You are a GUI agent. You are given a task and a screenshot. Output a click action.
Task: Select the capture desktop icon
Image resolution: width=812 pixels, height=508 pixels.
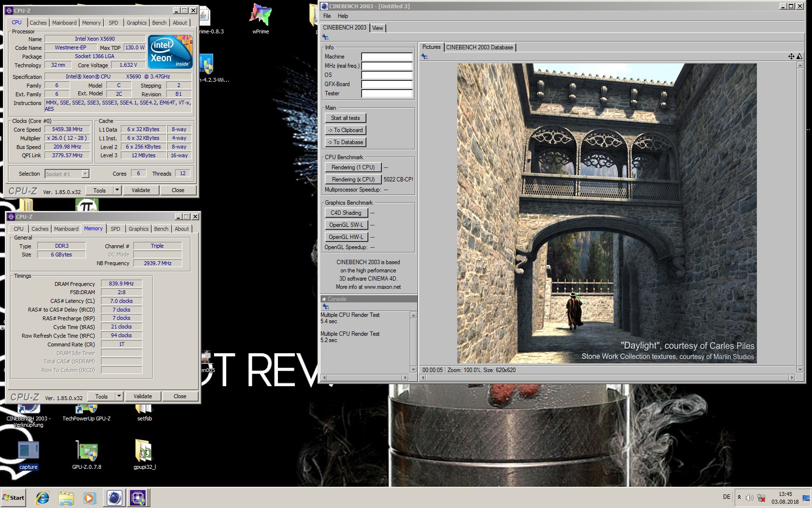(x=29, y=455)
